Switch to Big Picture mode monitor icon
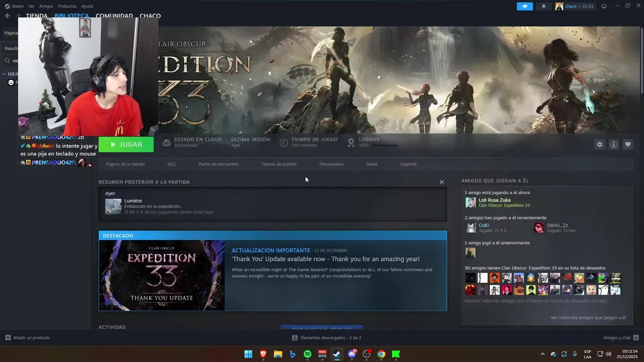The height and width of the screenshot is (362, 644). coord(604,7)
